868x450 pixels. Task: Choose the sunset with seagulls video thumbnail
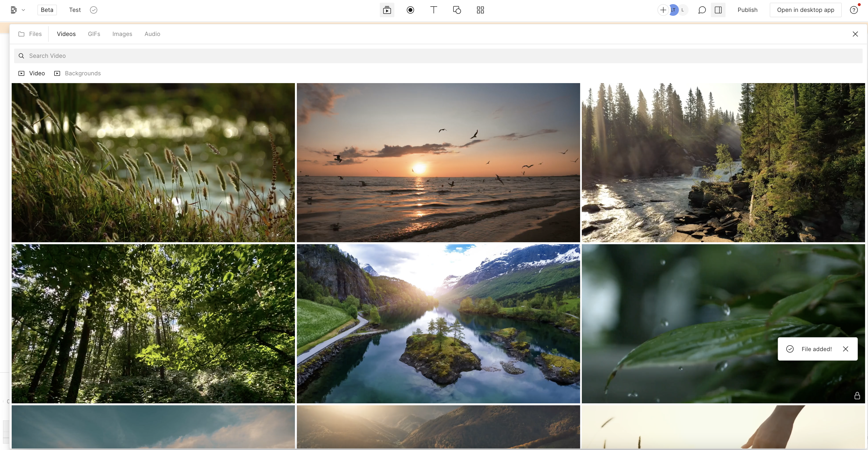pyautogui.click(x=438, y=163)
